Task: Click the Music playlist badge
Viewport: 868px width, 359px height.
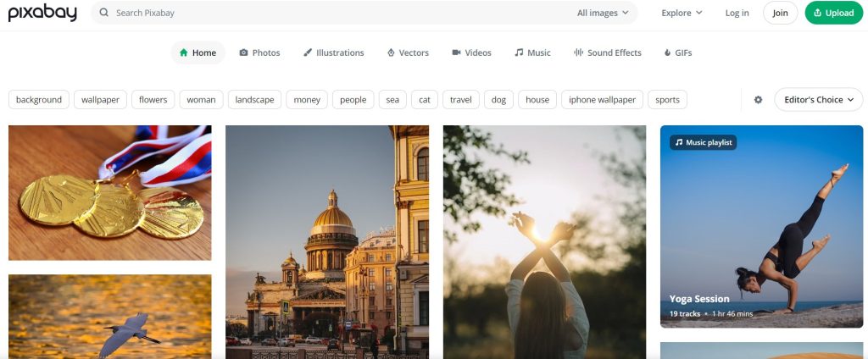Action: (x=703, y=142)
